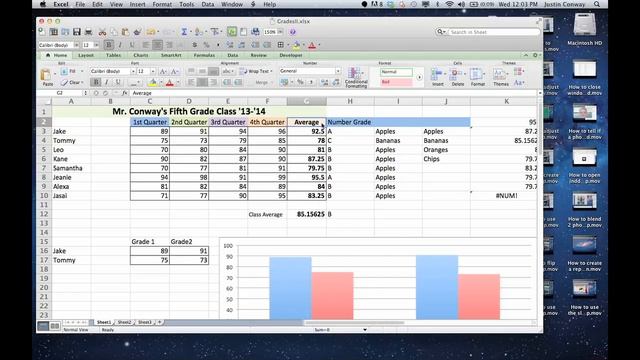Expand the Fill dropdown in Edit group

click(x=82, y=71)
